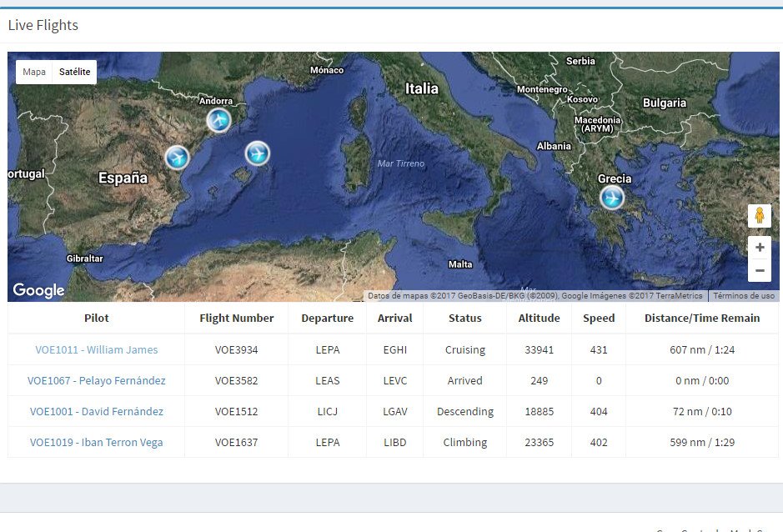Click the Climbing status cell
This screenshot has height=532, width=783.
click(465, 443)
